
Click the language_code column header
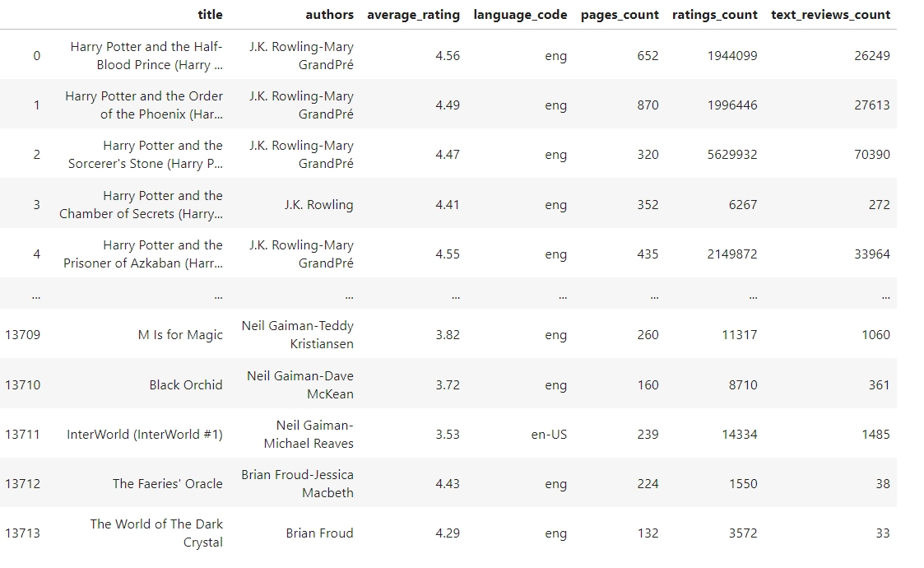(x=520, y=15)
